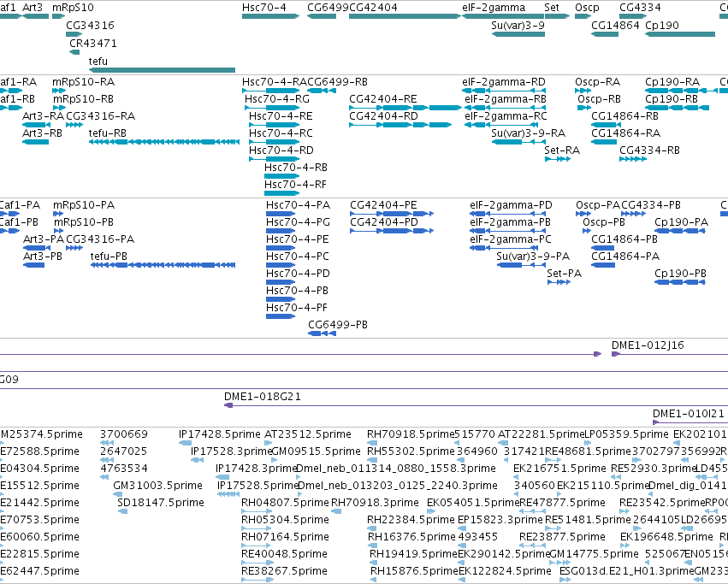Select transcript Oscp-RB
Image resolution: width=728 pixels, height=584 pixels.
point(584,108)
